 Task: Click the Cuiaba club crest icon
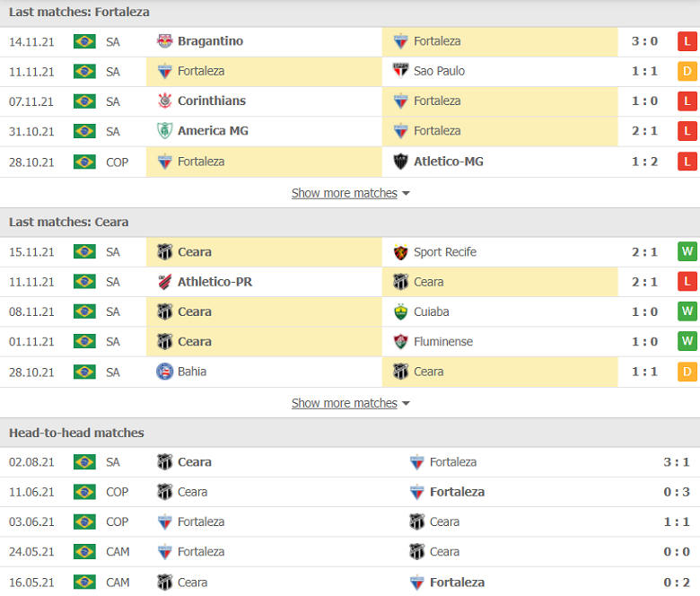[400, 311]
